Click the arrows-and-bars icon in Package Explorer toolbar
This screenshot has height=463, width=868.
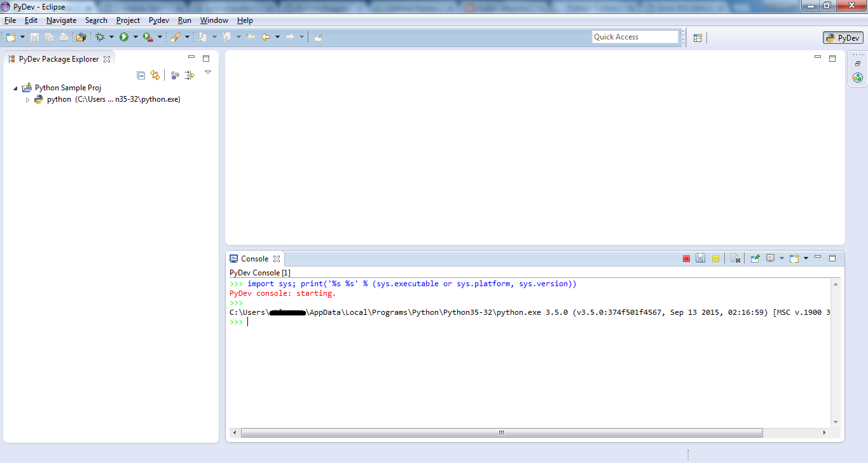point(189,76)
